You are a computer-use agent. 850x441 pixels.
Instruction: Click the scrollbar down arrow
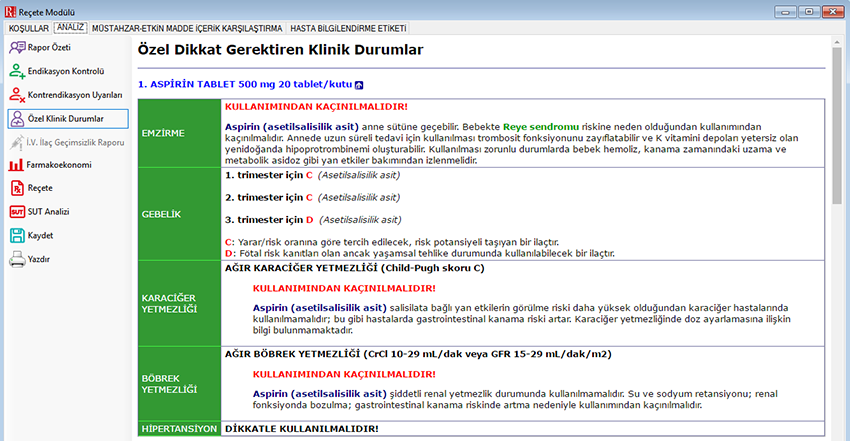(x=838, y=433)
